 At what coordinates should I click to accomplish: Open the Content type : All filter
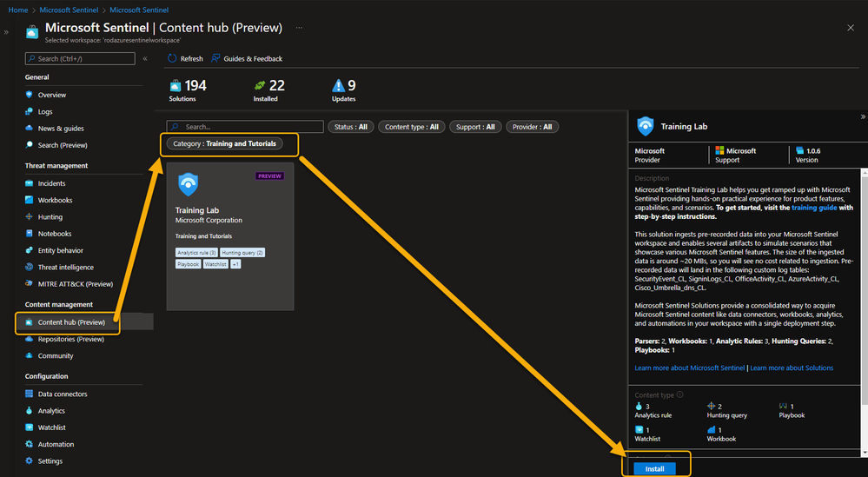click(411, 127)
